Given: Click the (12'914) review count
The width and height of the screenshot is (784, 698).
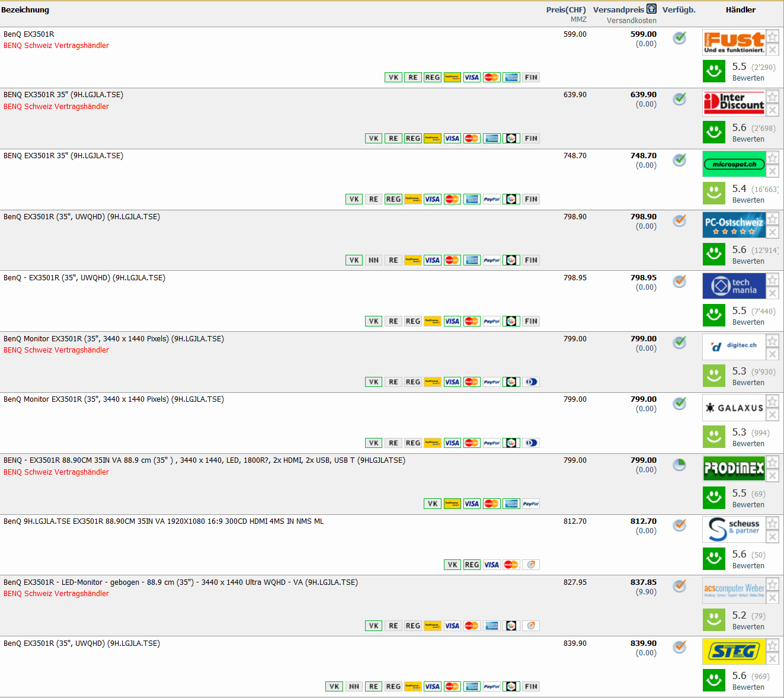Looking at the screenshot, I should point(764,251).
